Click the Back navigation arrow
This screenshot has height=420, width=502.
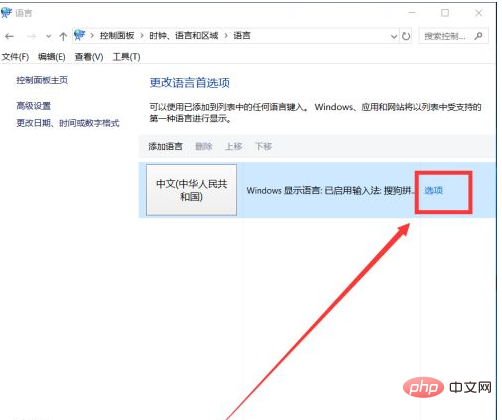click(9, 36)
